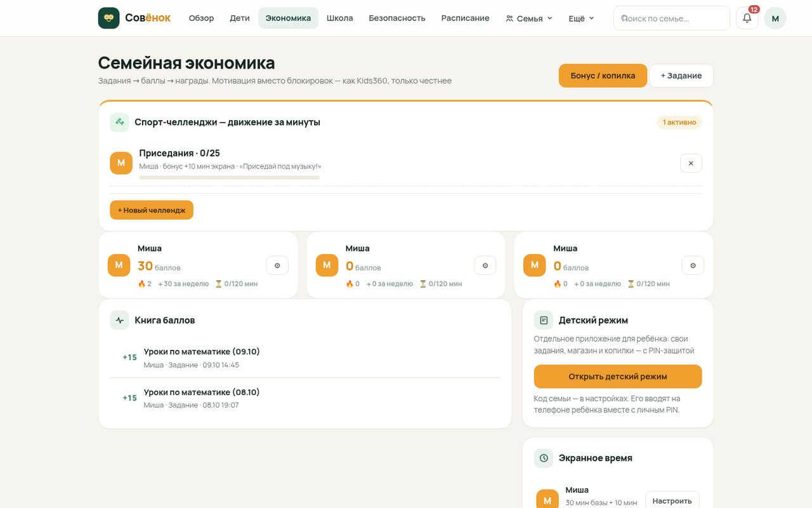Remove the Приседания challenge with the X
Screen dimensions: 812x508
(x=691, y=163)
